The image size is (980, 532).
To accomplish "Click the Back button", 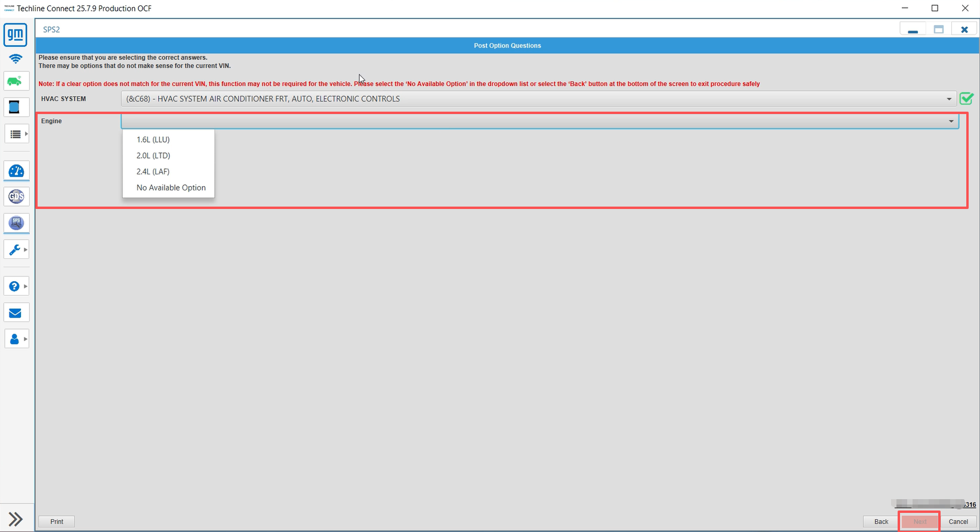I will (881, 521).
